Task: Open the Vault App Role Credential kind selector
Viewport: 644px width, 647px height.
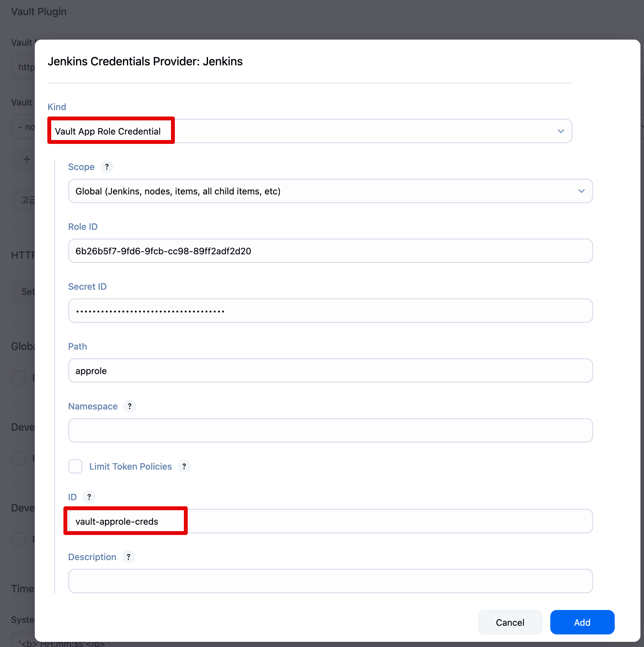Action: pos(310,131)
